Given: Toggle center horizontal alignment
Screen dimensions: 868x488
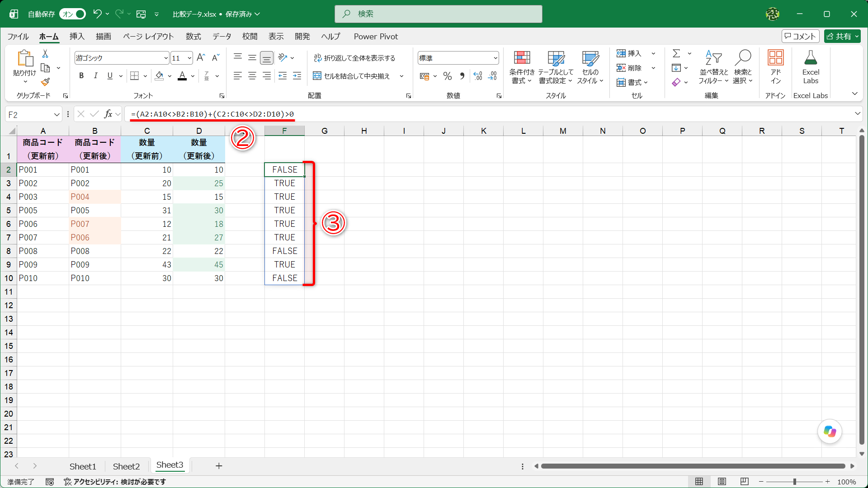Looking at the screenshot, I should (252, 76).
